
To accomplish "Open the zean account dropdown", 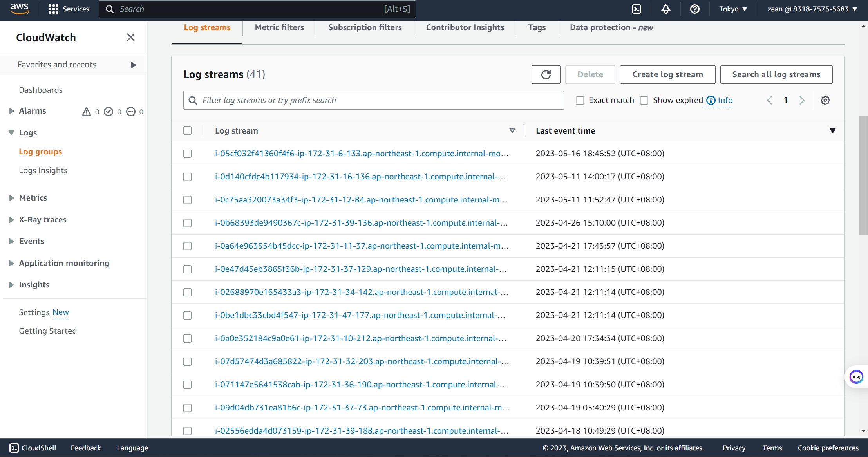I will (812, 9).
